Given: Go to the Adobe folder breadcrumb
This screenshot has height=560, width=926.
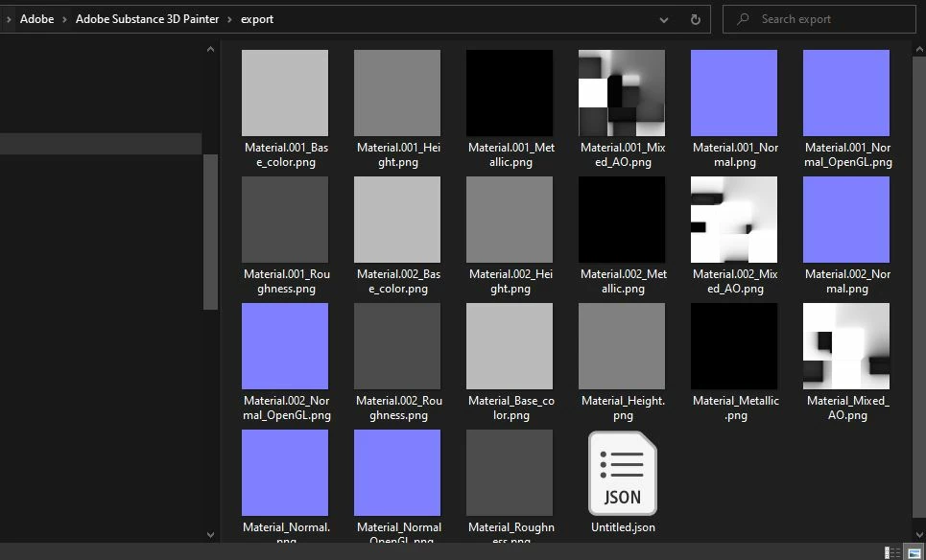Looking at the screenshot, I should (36, 19).
